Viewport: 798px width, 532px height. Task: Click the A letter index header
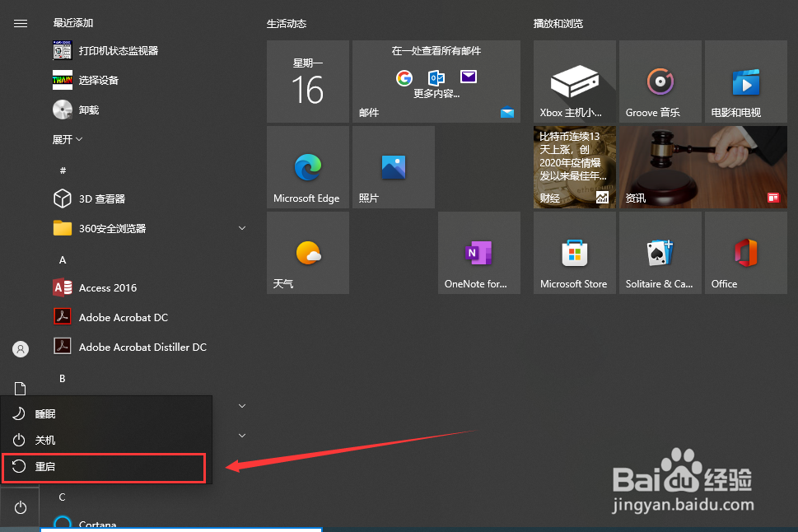click(x=63, y=260)
